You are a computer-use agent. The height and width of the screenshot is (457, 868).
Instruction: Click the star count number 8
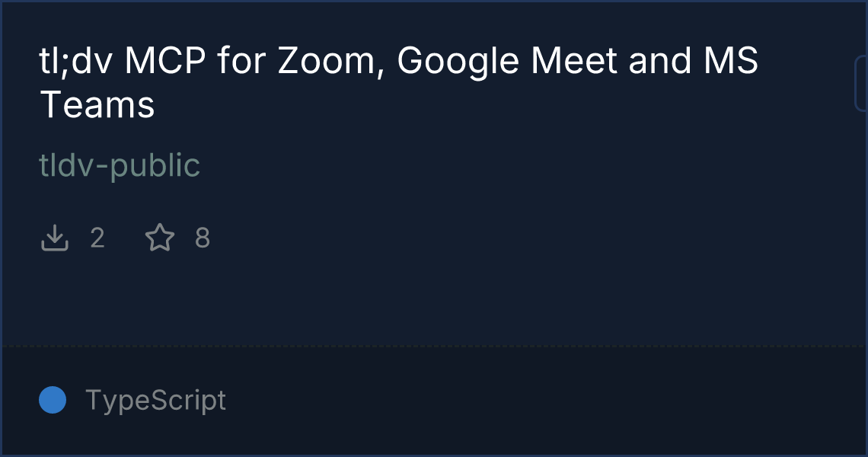[x=203, y=238]
